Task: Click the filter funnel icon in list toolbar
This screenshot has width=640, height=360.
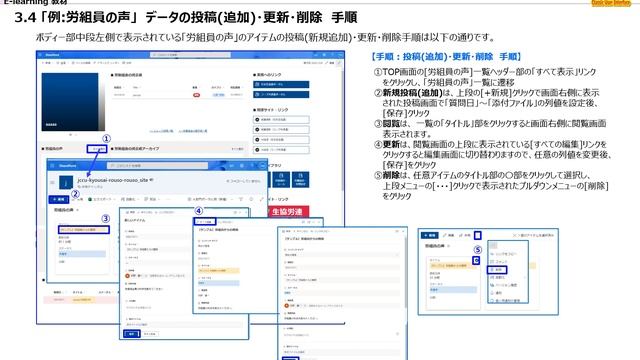Action: (241, 199)
